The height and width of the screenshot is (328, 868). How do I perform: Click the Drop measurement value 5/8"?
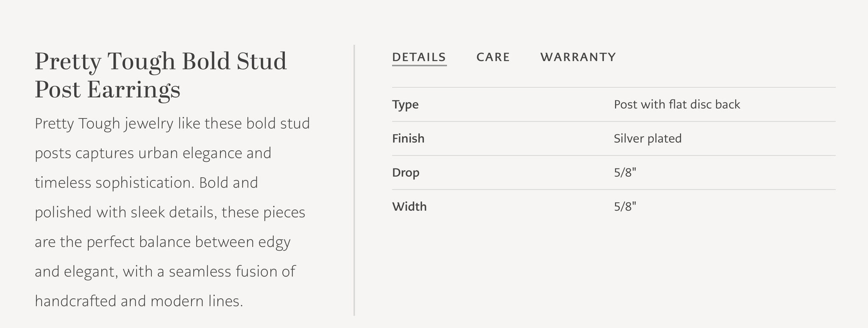tap(625, 173)
